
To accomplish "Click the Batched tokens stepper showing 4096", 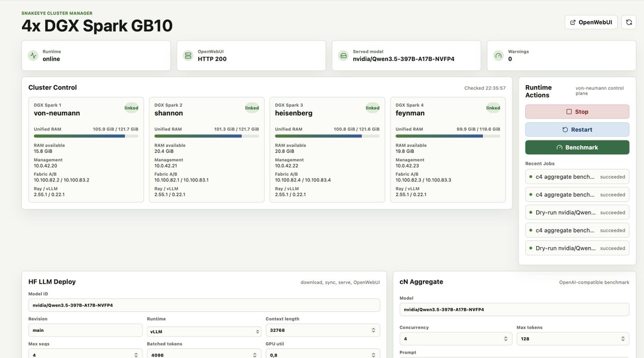I will tap(204, 354).
